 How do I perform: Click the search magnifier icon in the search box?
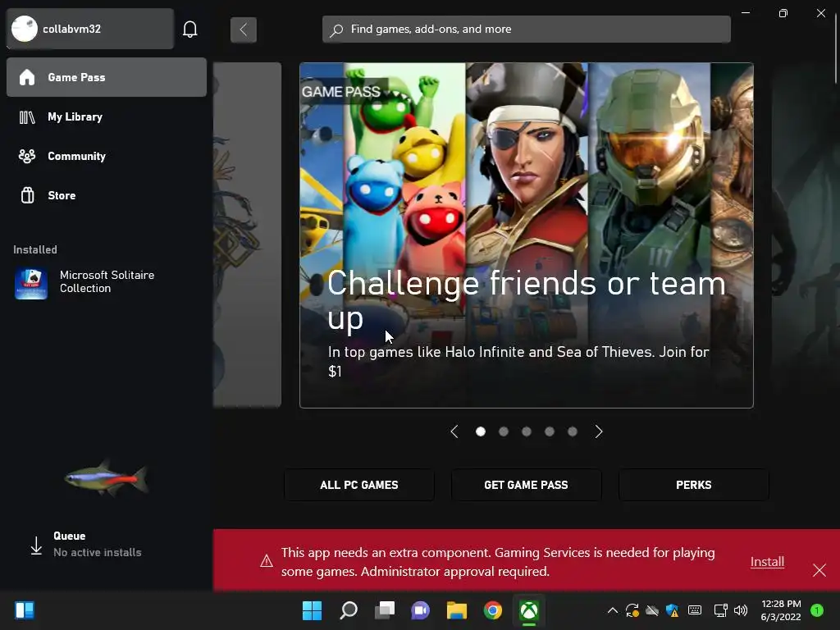point(336,30)
